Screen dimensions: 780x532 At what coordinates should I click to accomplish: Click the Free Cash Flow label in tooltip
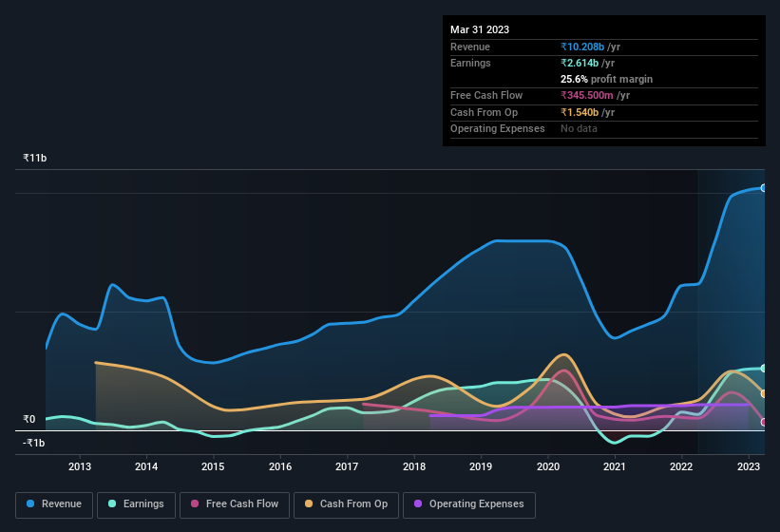486,95
